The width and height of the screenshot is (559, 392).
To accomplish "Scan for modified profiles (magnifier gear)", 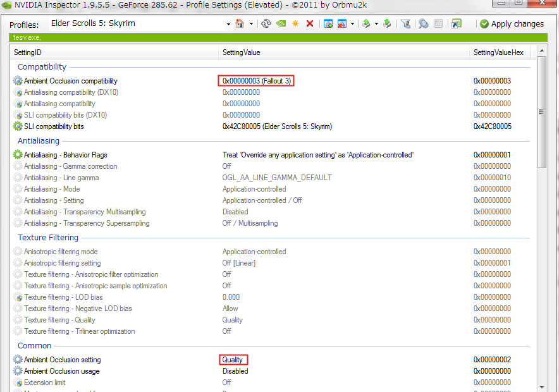I will 423,24.
